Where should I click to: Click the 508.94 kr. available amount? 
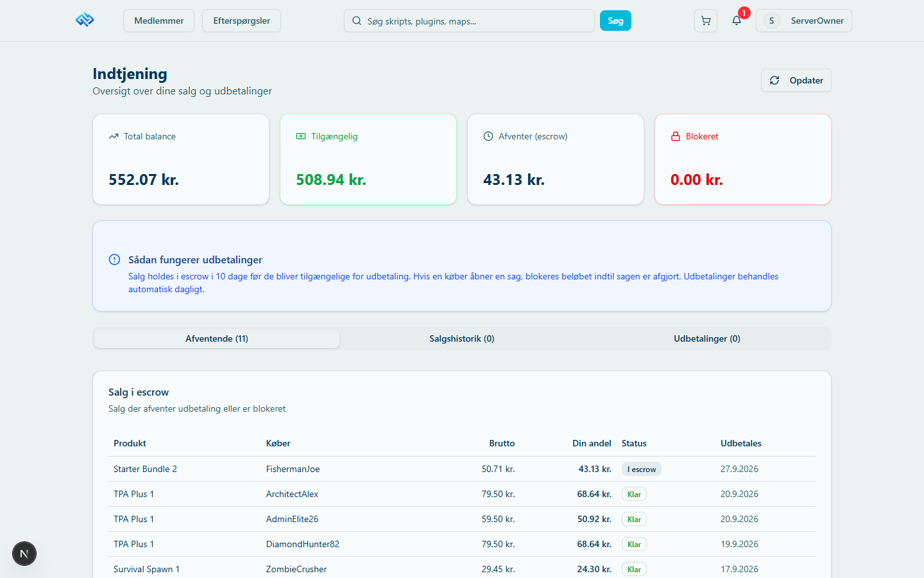[331, 180]
